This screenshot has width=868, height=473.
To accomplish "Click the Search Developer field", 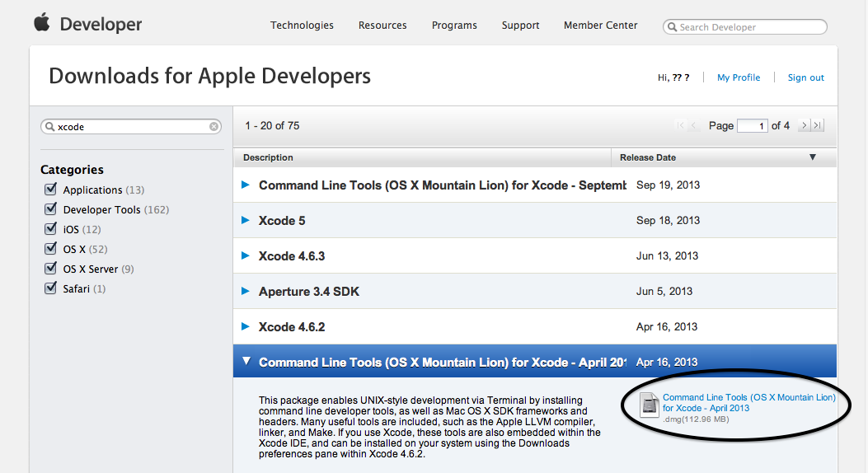I will [x=745, y=26].
